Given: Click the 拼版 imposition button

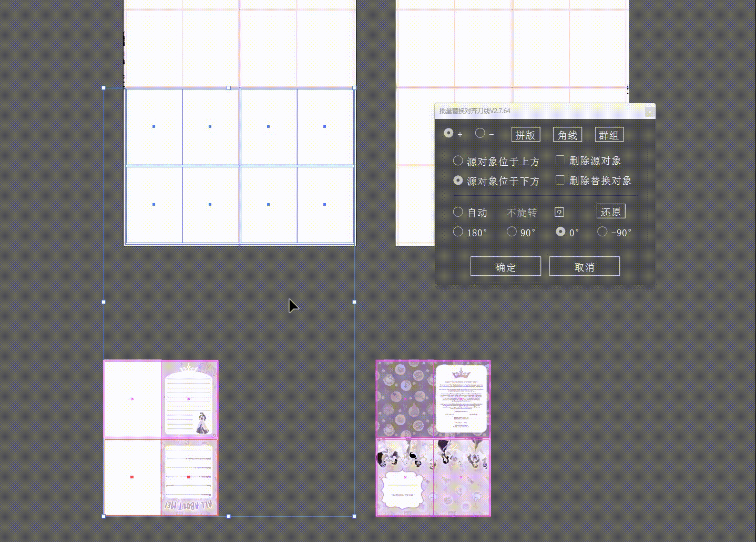Looking at the screenshot, I should pyautogui.click(x=526, y=135).
